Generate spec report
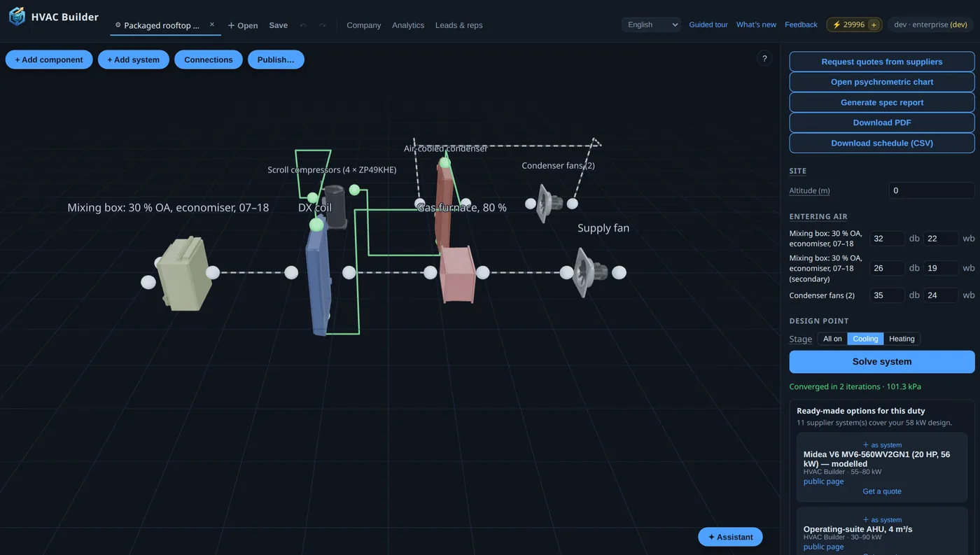Viewport: 980px width, 555px height. point(882,102)
